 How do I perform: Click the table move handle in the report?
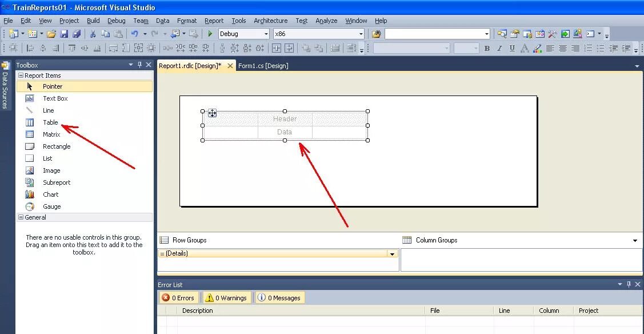212,113
